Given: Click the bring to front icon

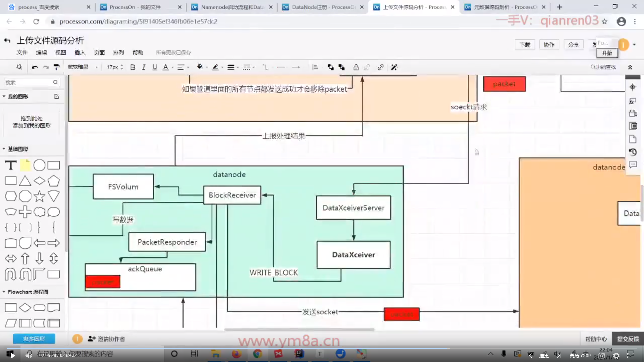Looking at the screenshot, I should pos(331,67).
